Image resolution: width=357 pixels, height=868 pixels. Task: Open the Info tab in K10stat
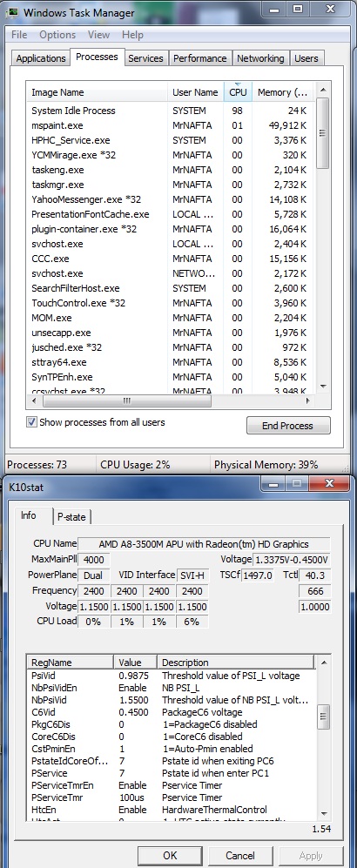pos(29,515)
